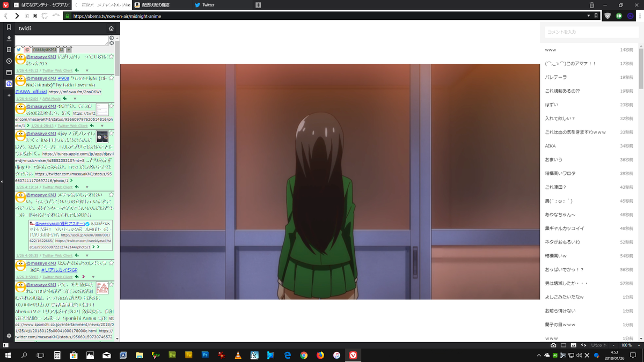
Task: Go back to the previous page
Action: click(x=6, y=16)
